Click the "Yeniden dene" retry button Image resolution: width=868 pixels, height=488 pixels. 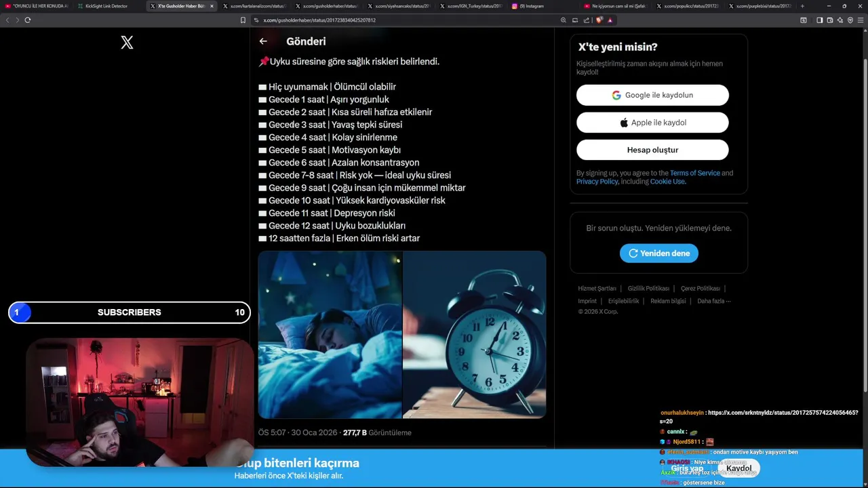click(659, 253)
